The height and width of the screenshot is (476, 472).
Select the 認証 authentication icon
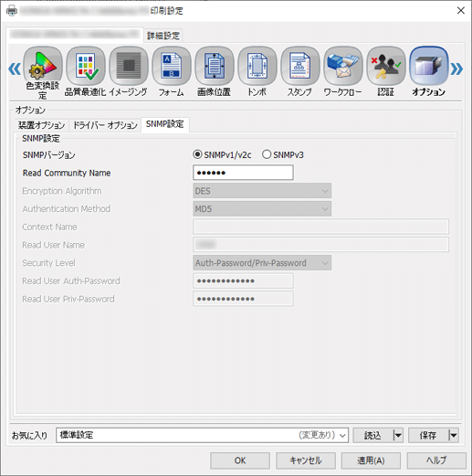pos(386,66)
